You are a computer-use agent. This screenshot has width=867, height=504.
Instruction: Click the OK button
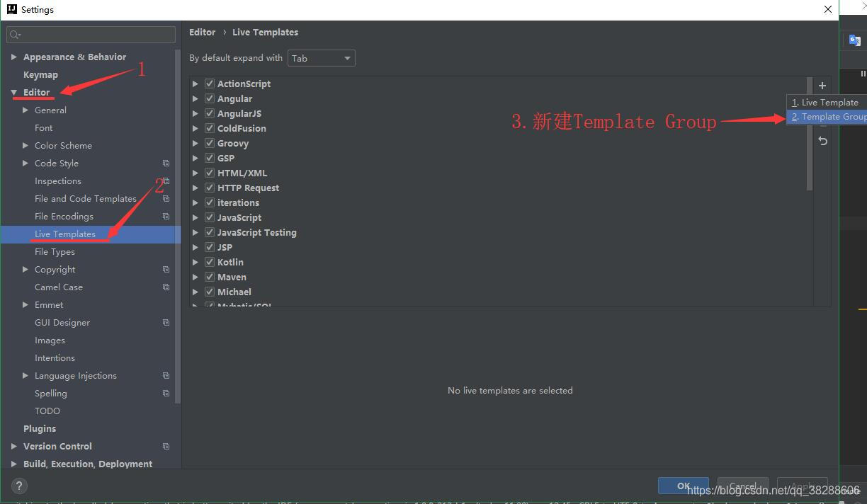(x=684, y=486)
